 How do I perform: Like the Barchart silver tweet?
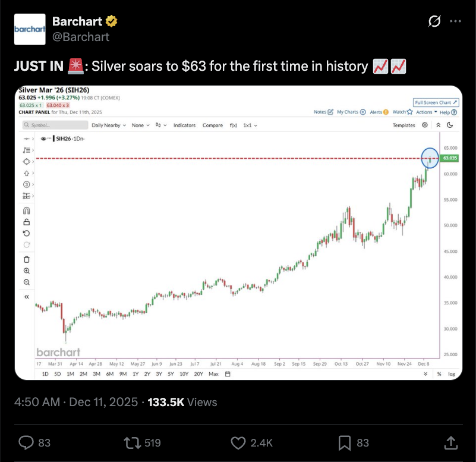pyautogui.click(x=238, y=442)
